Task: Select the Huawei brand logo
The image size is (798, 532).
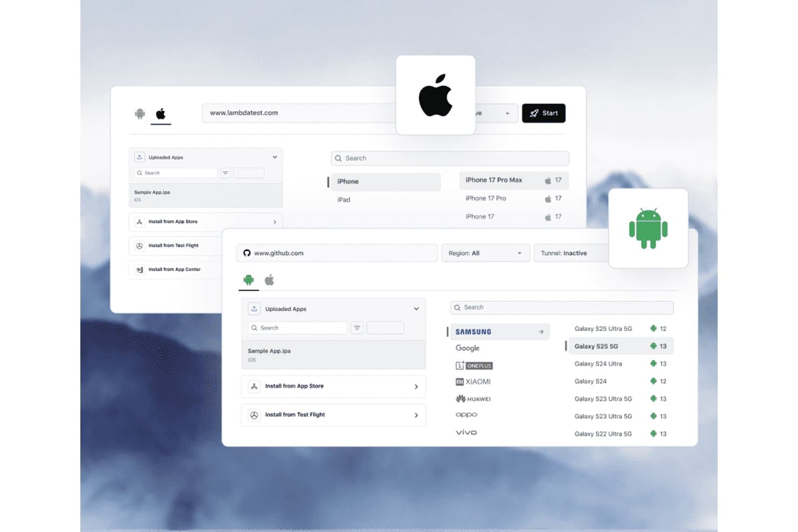Action: point(473,399)
